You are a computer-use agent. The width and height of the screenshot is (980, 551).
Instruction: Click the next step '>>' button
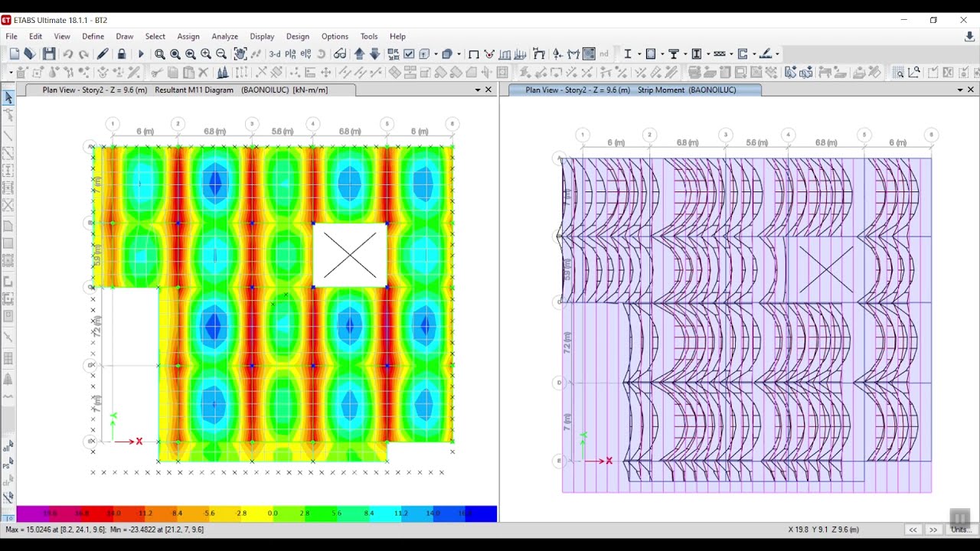click(933, 530)
